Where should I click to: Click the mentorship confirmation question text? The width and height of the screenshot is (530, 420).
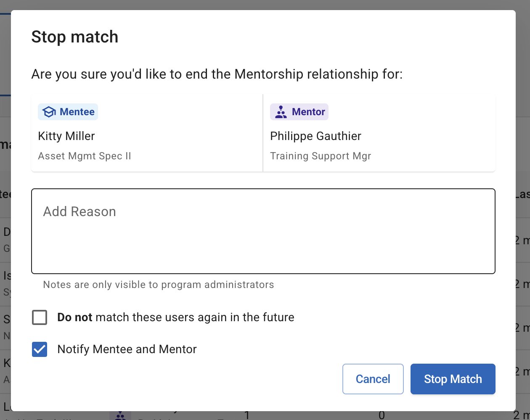(217, 74)
